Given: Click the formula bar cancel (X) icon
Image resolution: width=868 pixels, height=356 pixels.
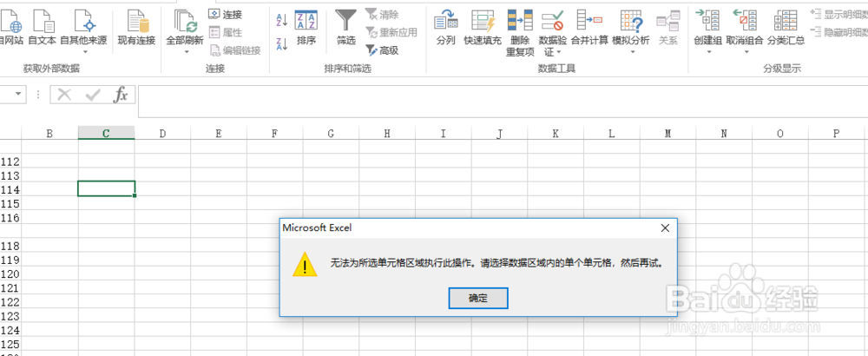Looking at the screenshot, I should pos(64,95).
